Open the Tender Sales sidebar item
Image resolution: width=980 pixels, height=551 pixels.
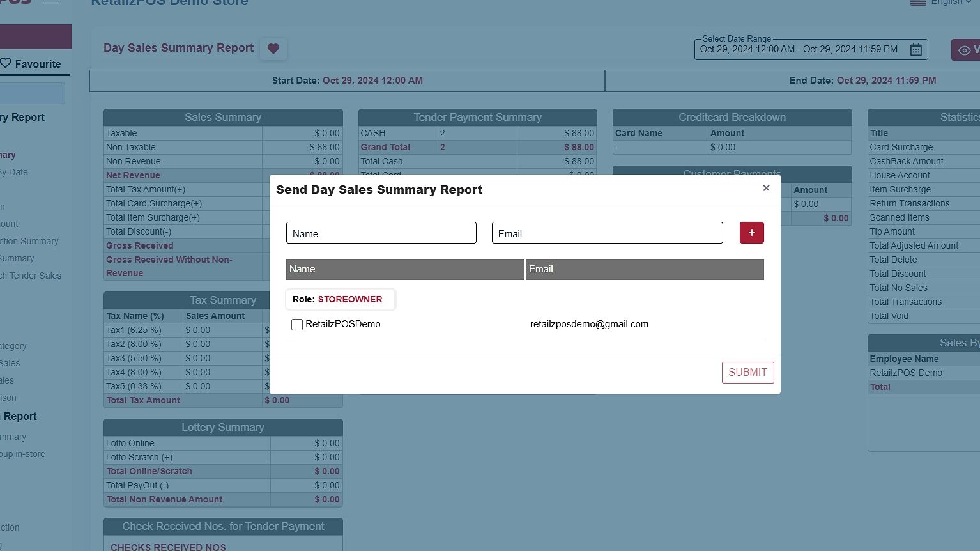[32, 275]
